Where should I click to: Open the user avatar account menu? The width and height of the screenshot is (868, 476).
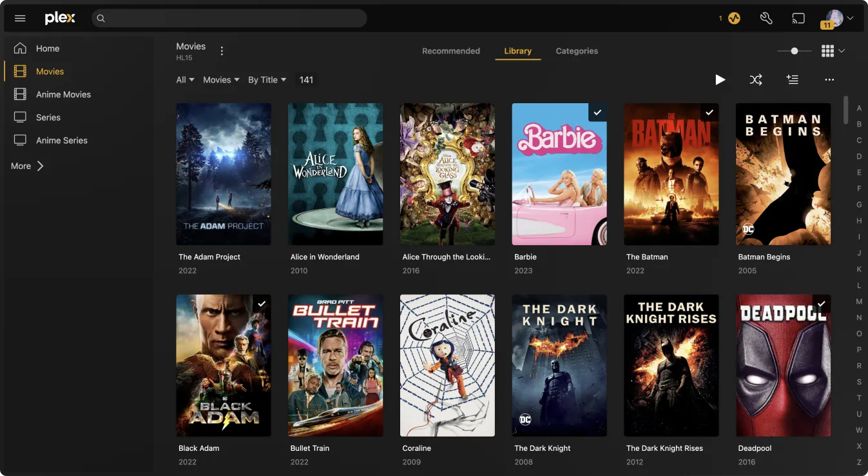point(834,18)
